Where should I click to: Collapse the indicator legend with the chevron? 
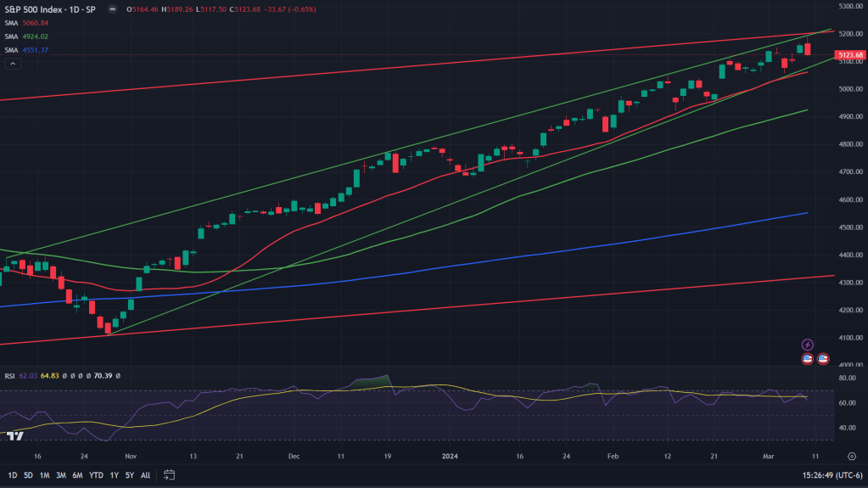coord(12,64)
